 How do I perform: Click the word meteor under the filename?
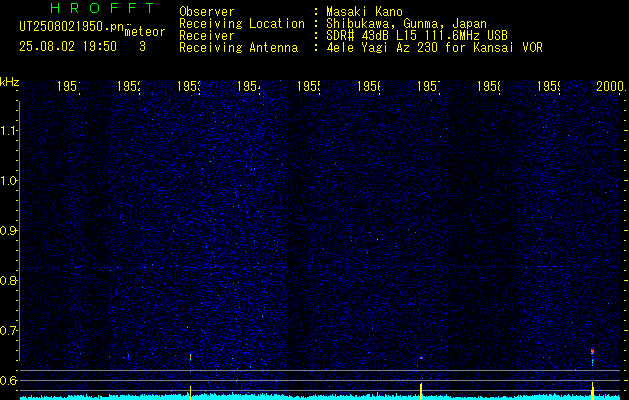click(x=145, y=32)
